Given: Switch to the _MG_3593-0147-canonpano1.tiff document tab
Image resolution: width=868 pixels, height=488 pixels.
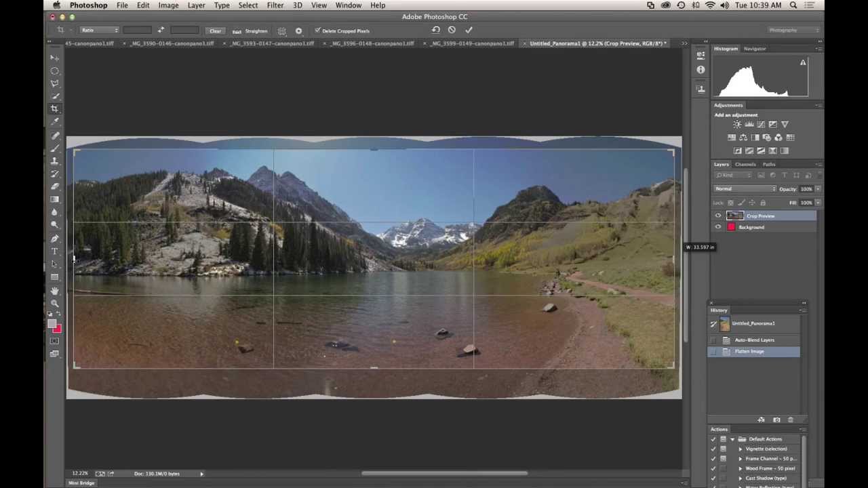Looking at the screenshot, I should tap(272, 43).
